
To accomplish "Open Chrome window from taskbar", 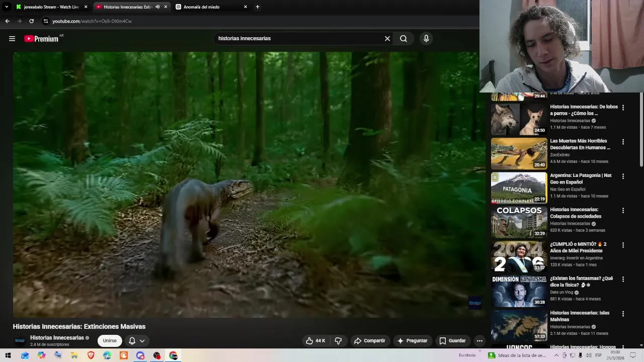I will coord(174,355).
